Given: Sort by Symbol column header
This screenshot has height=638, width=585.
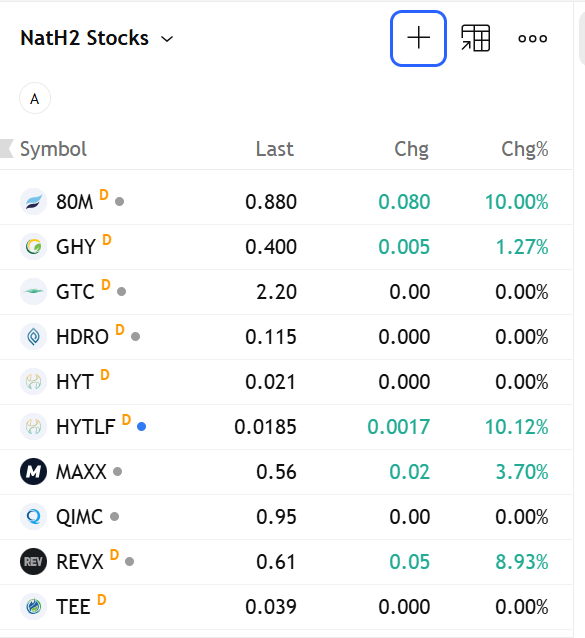Looking at the screenshot, I should (53, 149).
